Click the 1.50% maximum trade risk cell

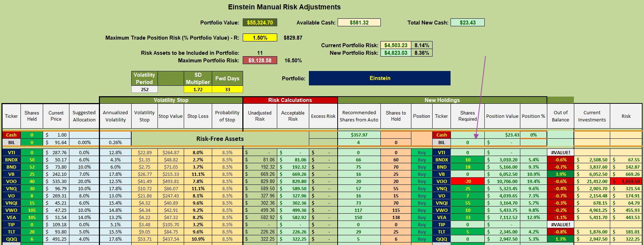click(260, 37)
